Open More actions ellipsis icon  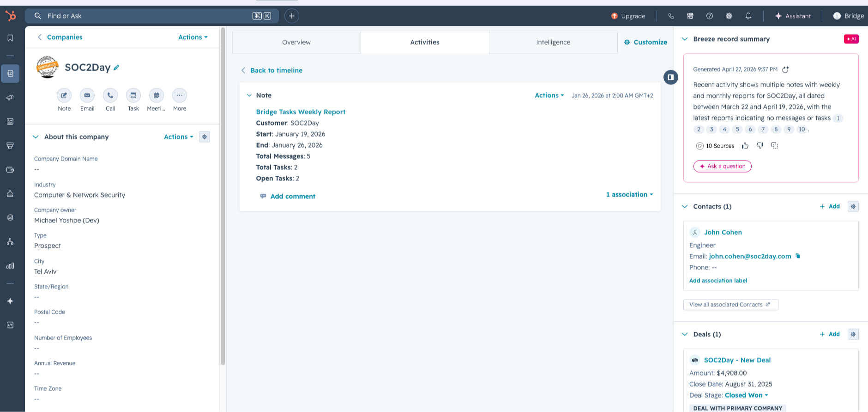click(x=180, y=96)
